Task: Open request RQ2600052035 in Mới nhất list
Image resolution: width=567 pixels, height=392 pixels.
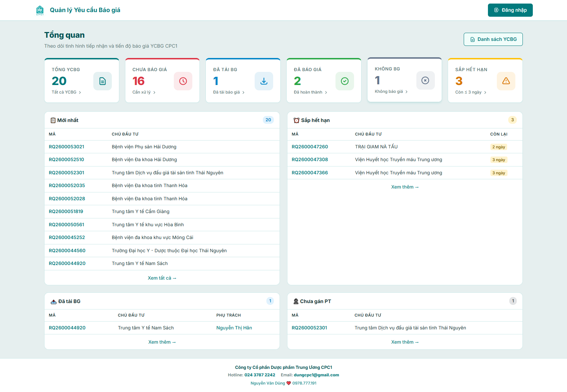Action: pos(67,185)
